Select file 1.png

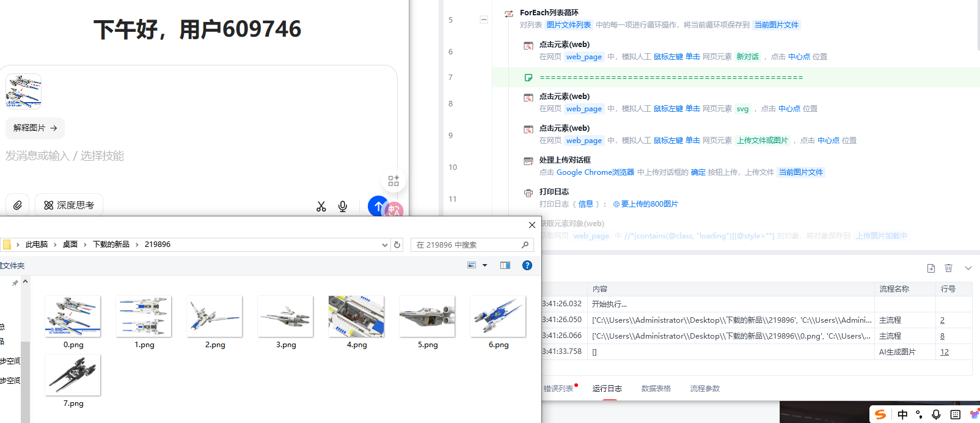pos(144,323)
